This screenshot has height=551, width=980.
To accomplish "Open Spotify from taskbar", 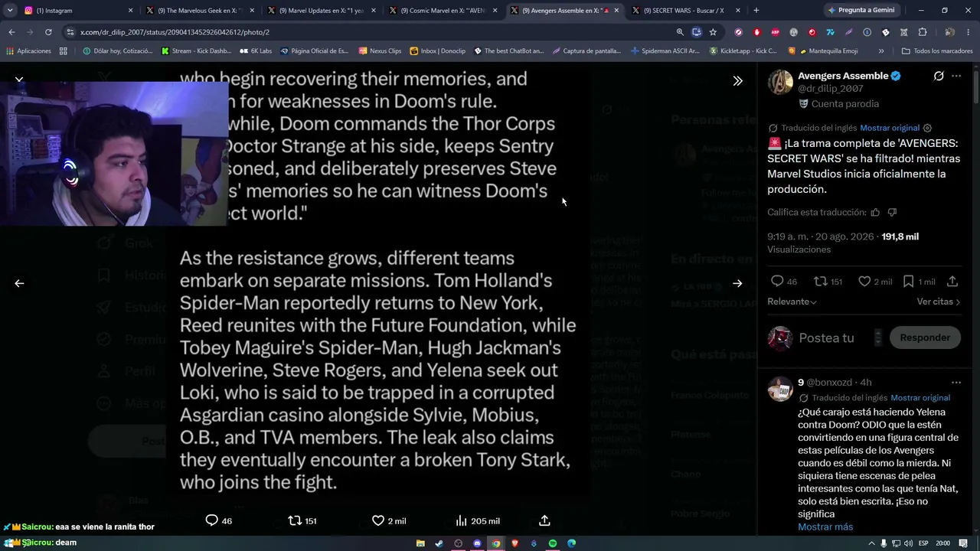I will 553,543.
